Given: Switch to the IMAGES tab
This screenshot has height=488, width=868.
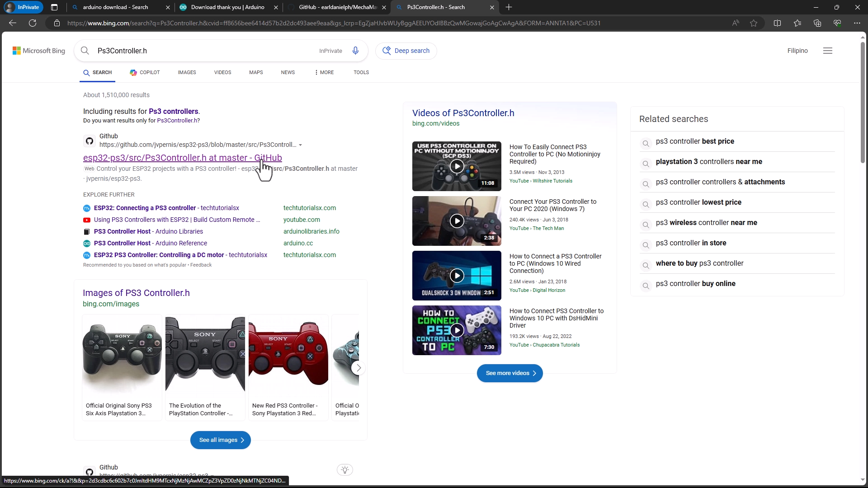Looking at the screenshot, I should 187,72.
